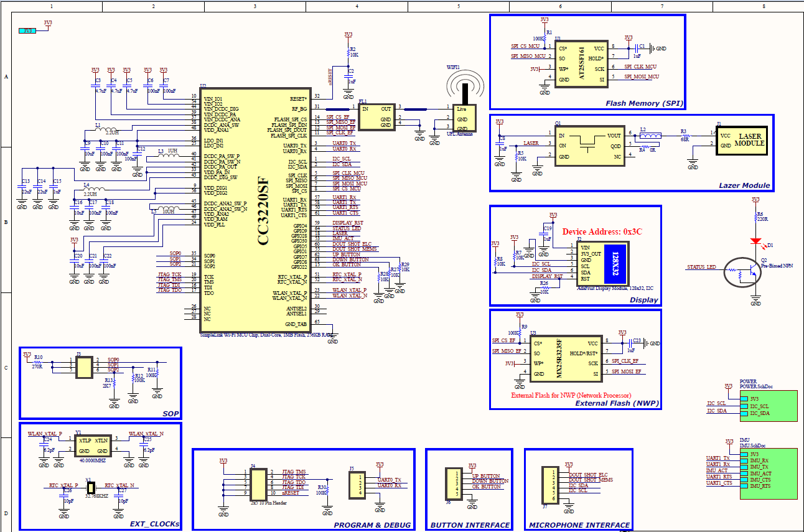
Task: Click the LASER MODULE connector block
Action: (741, 140)
